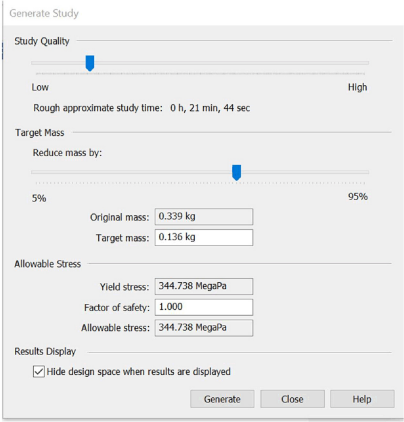This screenshot has width=404, height=422.
Task: Click the Yield stress read-only field
Action: (204, 286)
